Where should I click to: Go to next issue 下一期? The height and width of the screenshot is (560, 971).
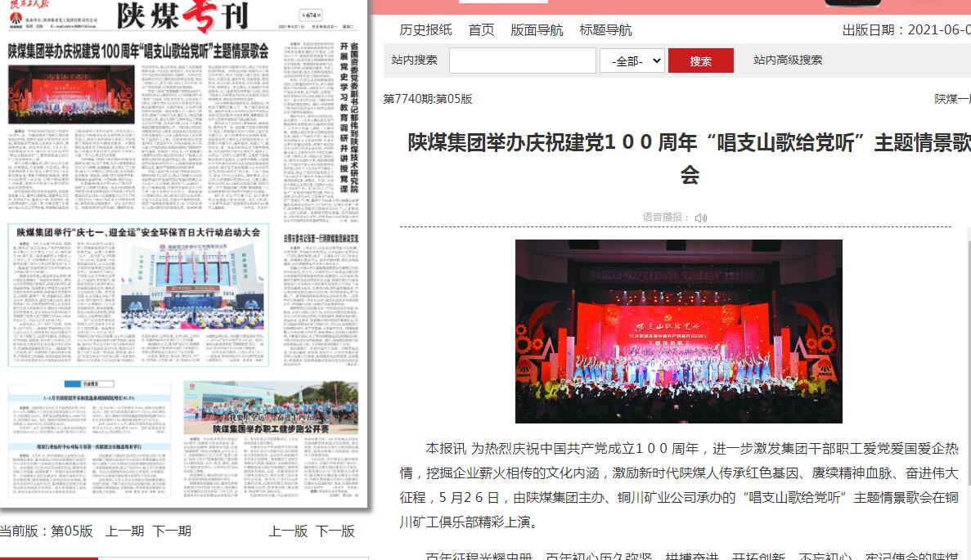(171, 531)
